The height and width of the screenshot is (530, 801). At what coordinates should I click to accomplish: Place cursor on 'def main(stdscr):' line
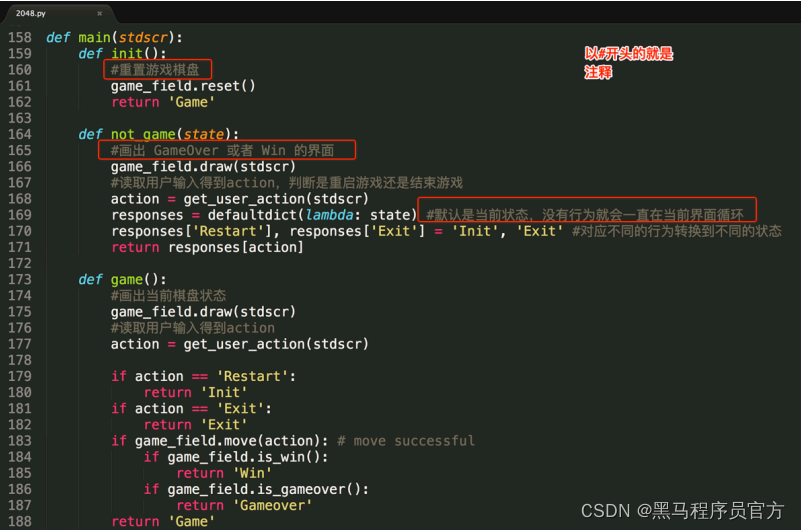pyautogui.click(x=114, y=38)
